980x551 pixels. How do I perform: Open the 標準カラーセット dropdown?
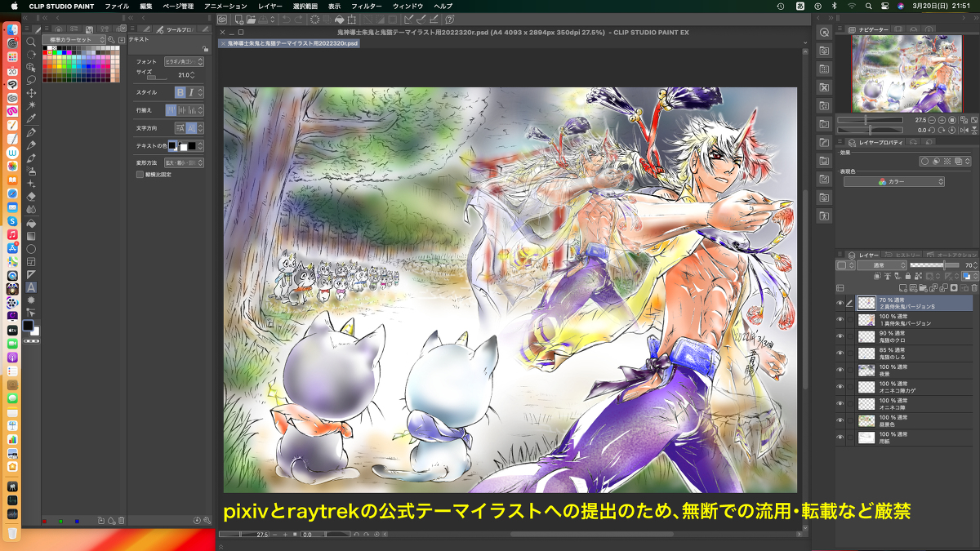click(75, 39)
